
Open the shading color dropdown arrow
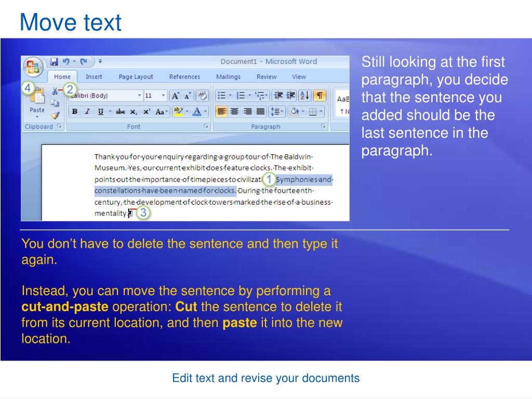pyautogui.click(x=303, y=111)
